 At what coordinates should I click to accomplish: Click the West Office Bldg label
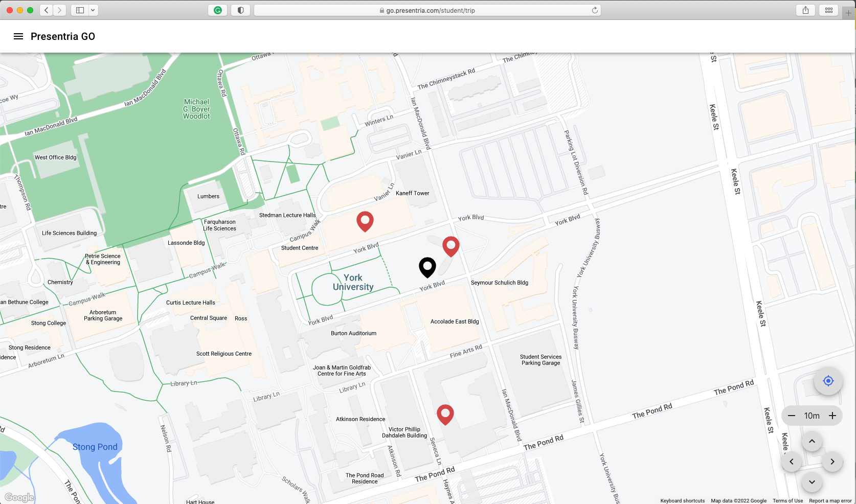pos(55,157)
